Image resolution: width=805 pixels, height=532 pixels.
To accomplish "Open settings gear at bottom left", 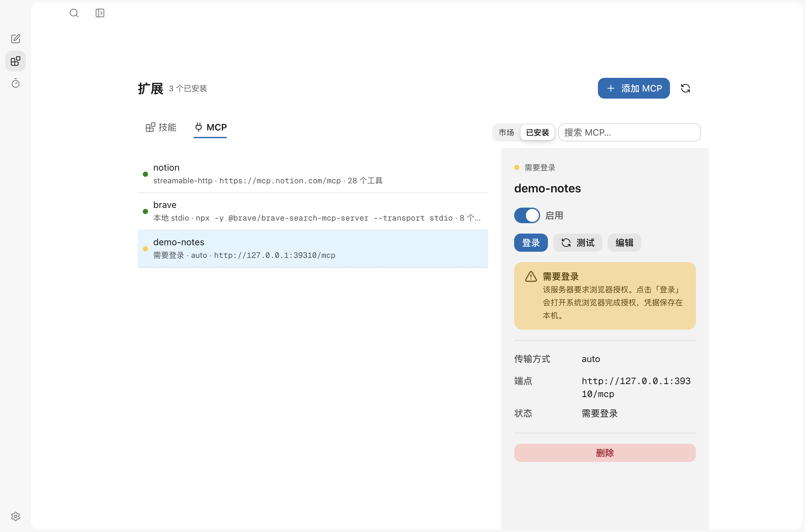I will pos(16,516).
